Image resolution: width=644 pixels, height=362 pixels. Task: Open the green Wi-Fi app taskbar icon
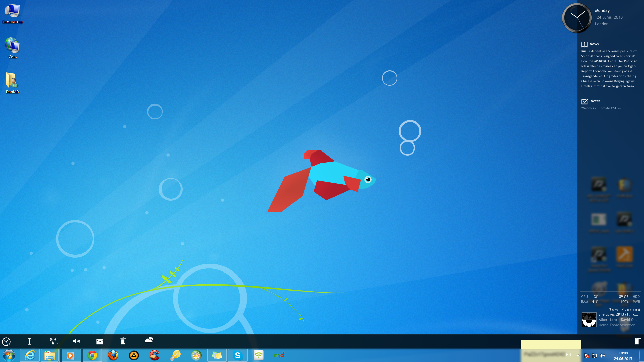tap(259, 355)
